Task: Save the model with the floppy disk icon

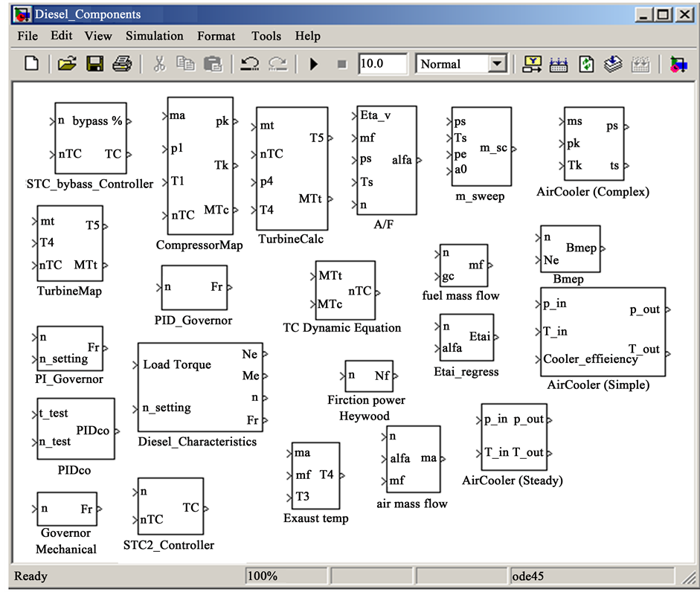Action: click(x=94, y=64)
